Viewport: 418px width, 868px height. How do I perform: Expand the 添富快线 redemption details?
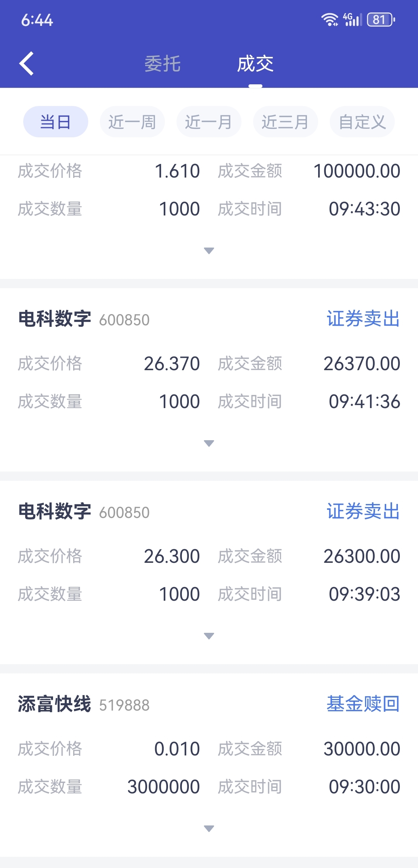tap(209, 829)
